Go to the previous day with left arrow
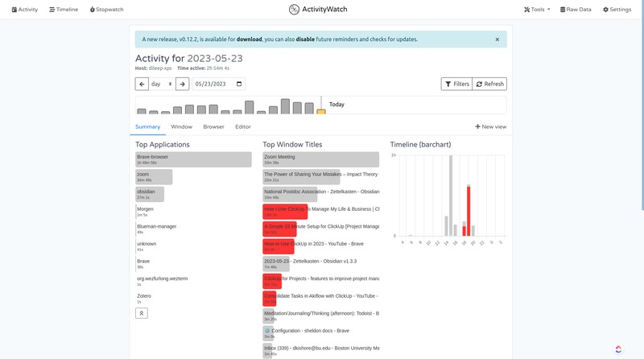The width and height of the screenshot is (644, 359). coord(142,84)
